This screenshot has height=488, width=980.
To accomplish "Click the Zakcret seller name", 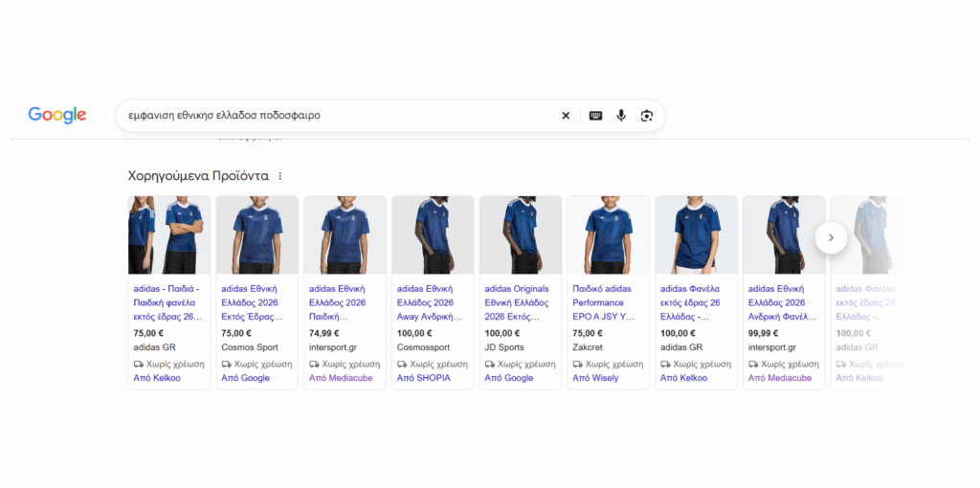I will click(x=589, y=347).
